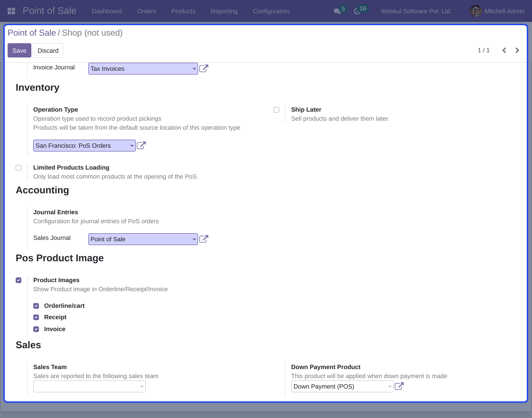Open the apps grid menu icon
Screen dimensions: 532x418
tap(11, 11)
